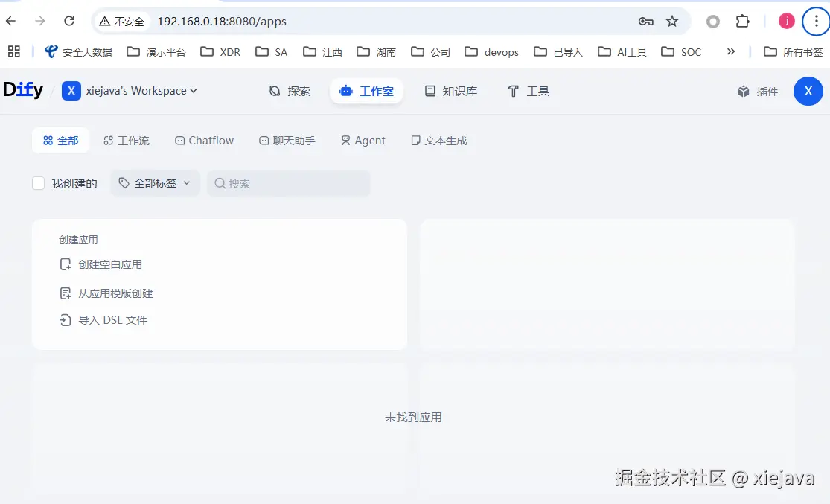This screenshot has height=504, width=830.
Task: Switch to the Agent tab
Action: click(363, 140)
